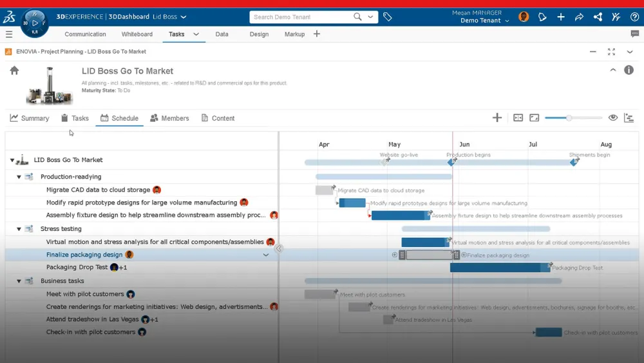Switch to Whiteboard tab
This screenshot has height=363, width=644.
(x=137, y=34)
